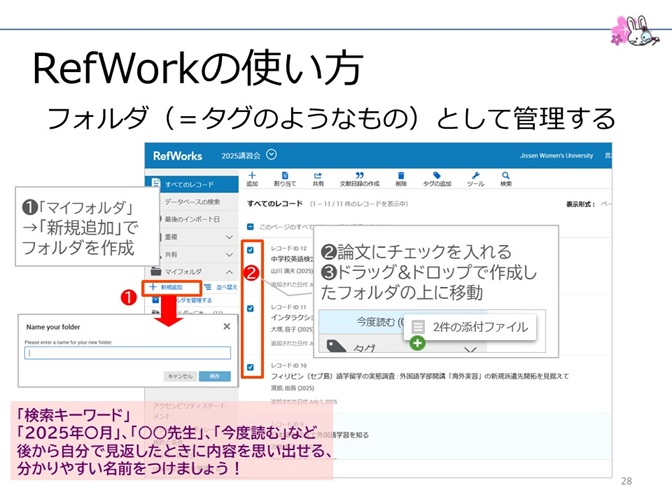Screen dimensions: 672x504
Task: Click the 検索 magnifier icon in toolbar
Action: pyautogui.click(x=506, y=175)
